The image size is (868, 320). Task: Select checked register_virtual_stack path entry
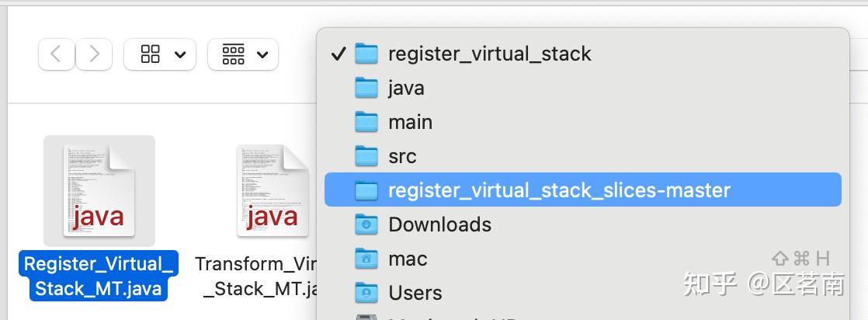[489, 54]
